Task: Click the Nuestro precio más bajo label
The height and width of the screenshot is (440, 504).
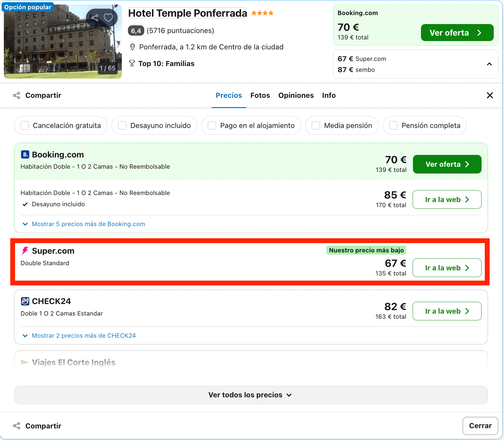Action: coord(366,250)
